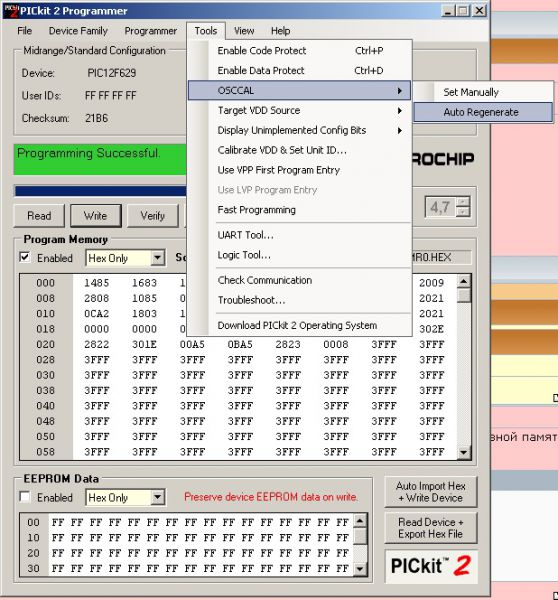
Task: Toggle the Fast Programming option
Action: pos(300,210)
